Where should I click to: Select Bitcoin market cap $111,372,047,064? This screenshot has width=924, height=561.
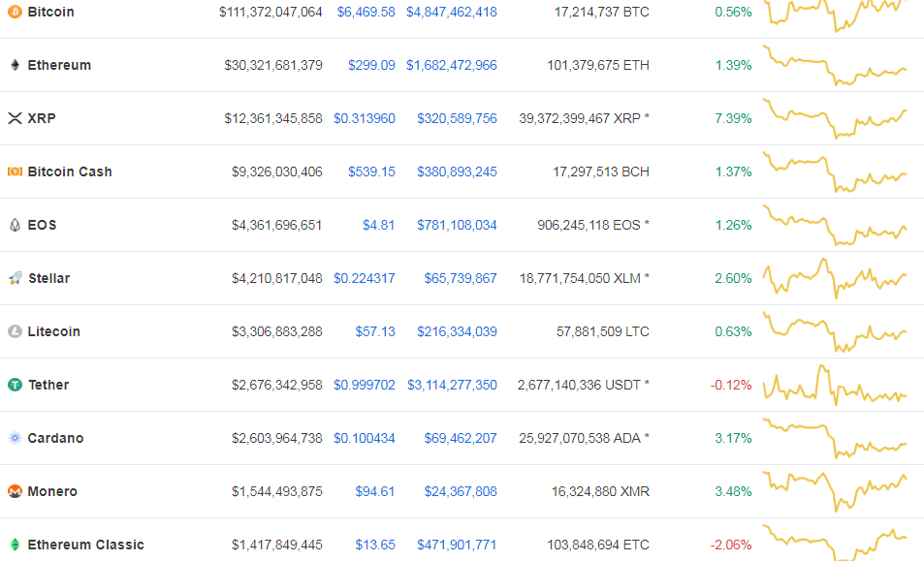pyautogui.click(x=271, y=12)
